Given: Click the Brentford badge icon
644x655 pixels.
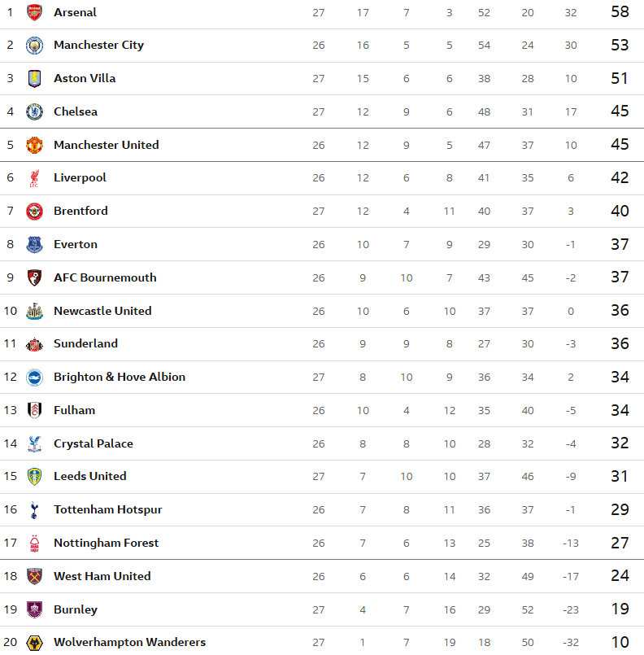Looking at the screenshot, I should pyautogui.click(x=34, y=212).
